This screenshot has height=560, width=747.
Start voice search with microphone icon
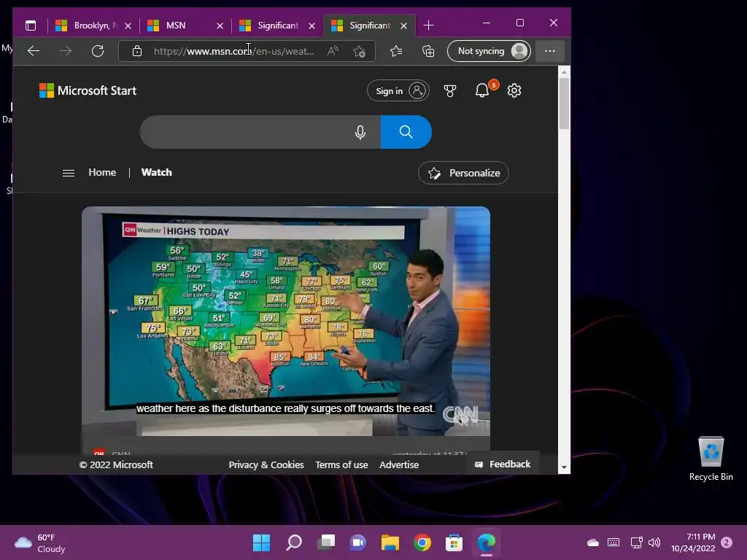(360, 132)
